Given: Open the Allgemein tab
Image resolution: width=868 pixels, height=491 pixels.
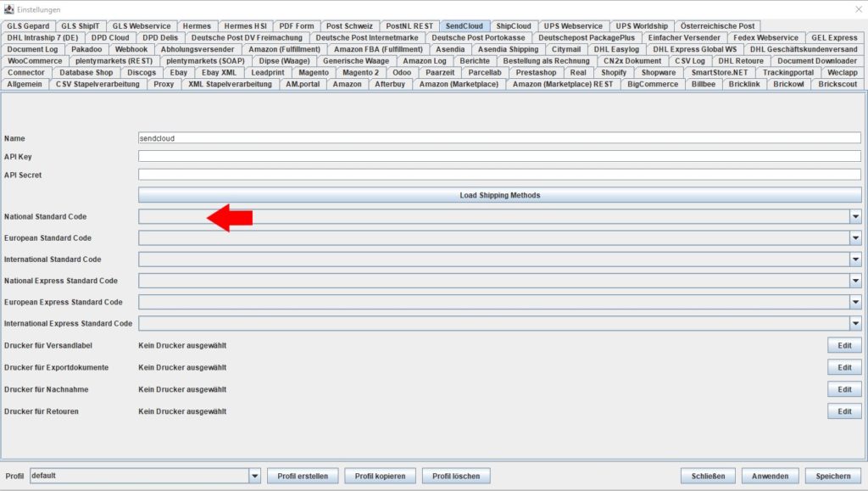Looking at the screenshot, I should point(25,84).
